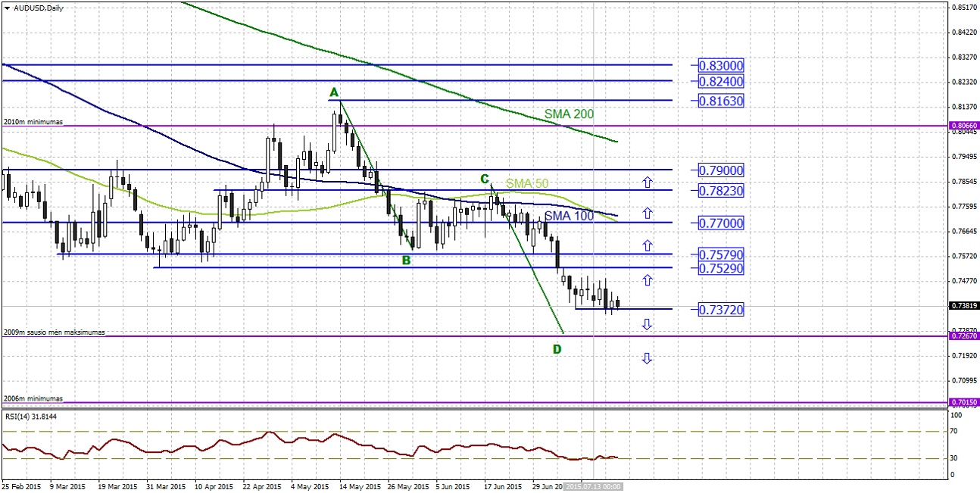
Task: Click the 19 Mar 2015 date label
Action: click(x=118, y=486)
